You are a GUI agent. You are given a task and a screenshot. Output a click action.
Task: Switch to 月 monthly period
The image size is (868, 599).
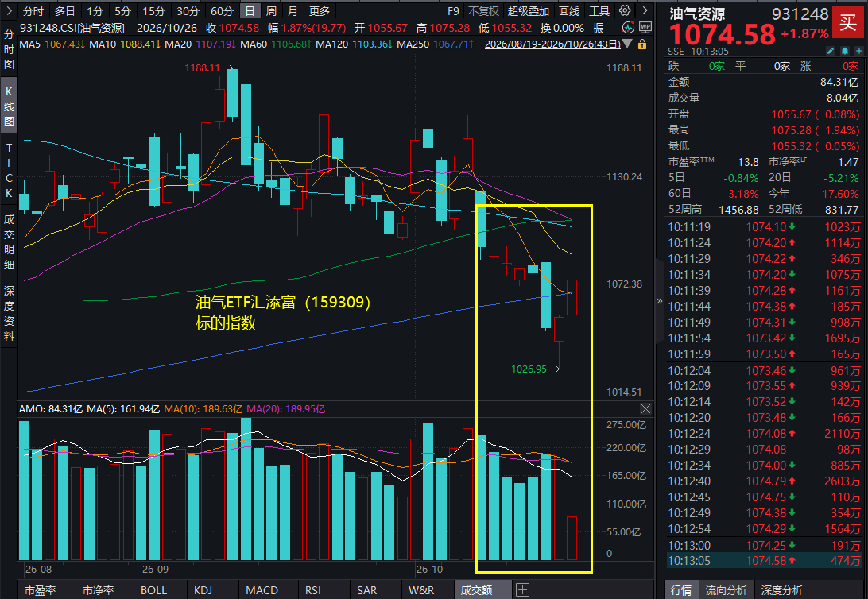[x=293, y=11]
